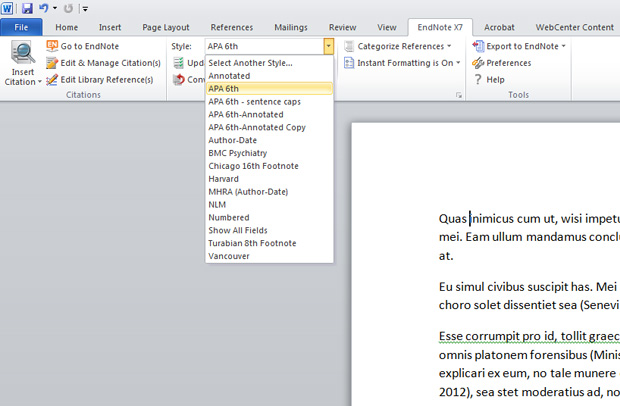Viewport: 620px width, 406px height.
Task: Open the Categorize References menu
Action: tap(404, 46)
